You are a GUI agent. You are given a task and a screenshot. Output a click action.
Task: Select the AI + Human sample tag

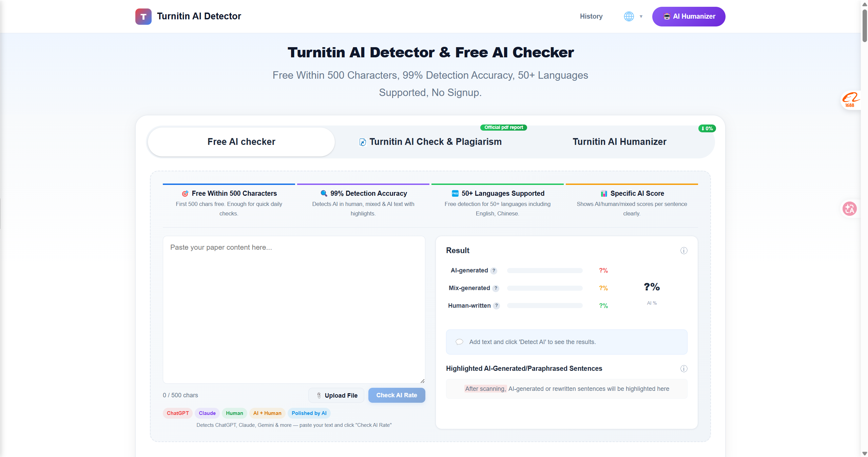[x=267, y=413]
